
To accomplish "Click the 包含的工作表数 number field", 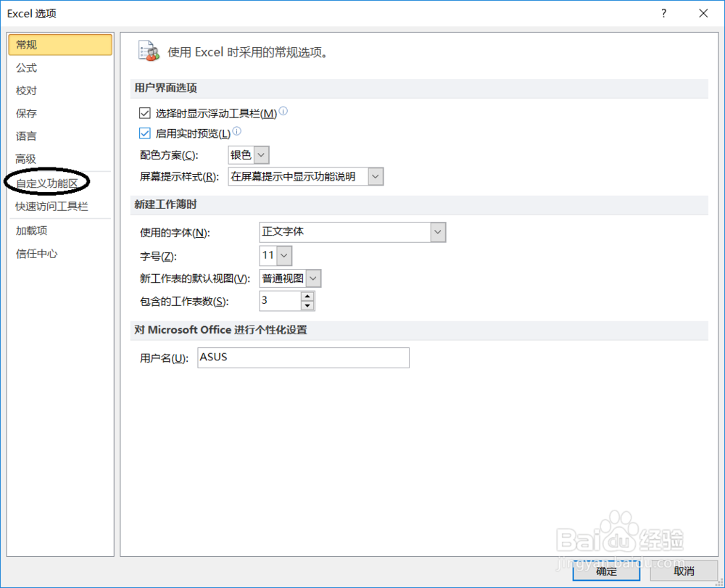I will click(x=280, y=301).
